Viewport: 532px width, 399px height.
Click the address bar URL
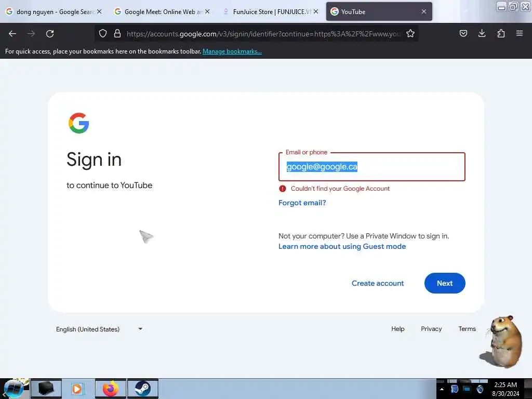pyautogui.click(x=263, y=34)
